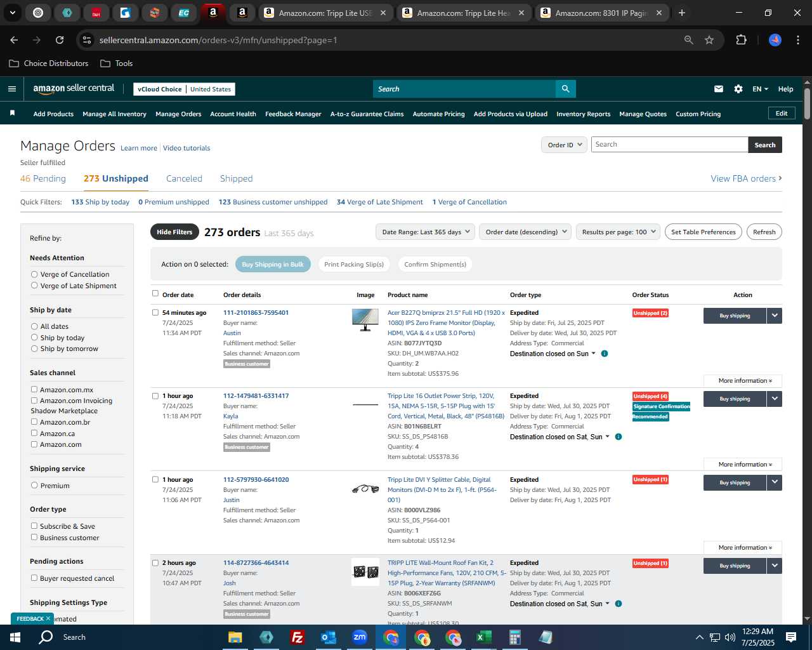Open Results per page dropdown
The image size is (812, 650).
(x=618, y=232)
